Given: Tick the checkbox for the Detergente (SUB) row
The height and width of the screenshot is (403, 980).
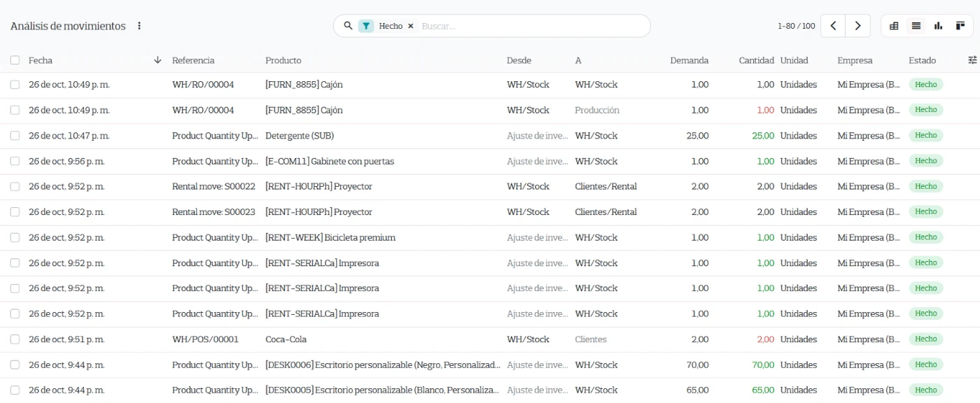Looking at the screenshot, I should [x=15, y=136].
